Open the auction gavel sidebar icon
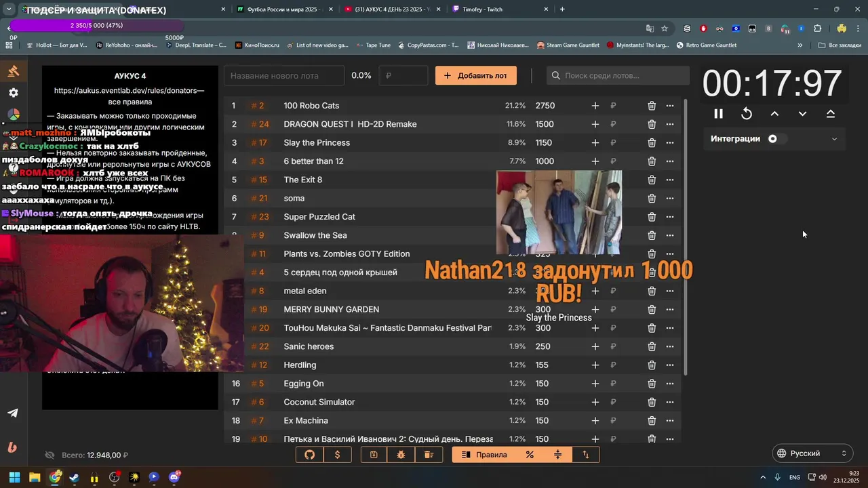This screenshot has height=488, width=868. 13,71
